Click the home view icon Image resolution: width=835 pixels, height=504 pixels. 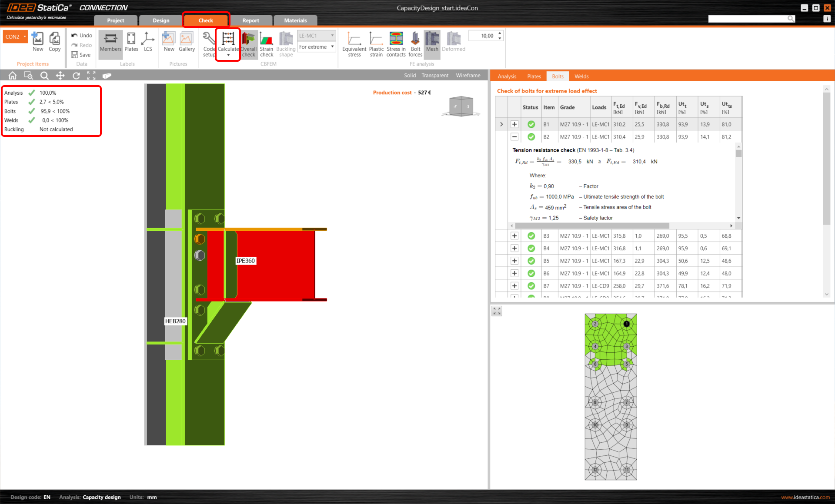[13, 76]
